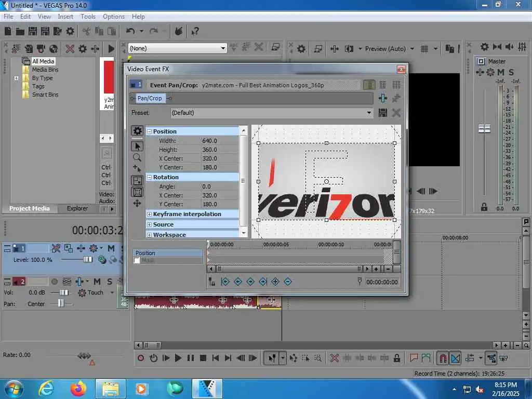Click the First Keyframe button
The image size is (532, 399).
[225, 282]
